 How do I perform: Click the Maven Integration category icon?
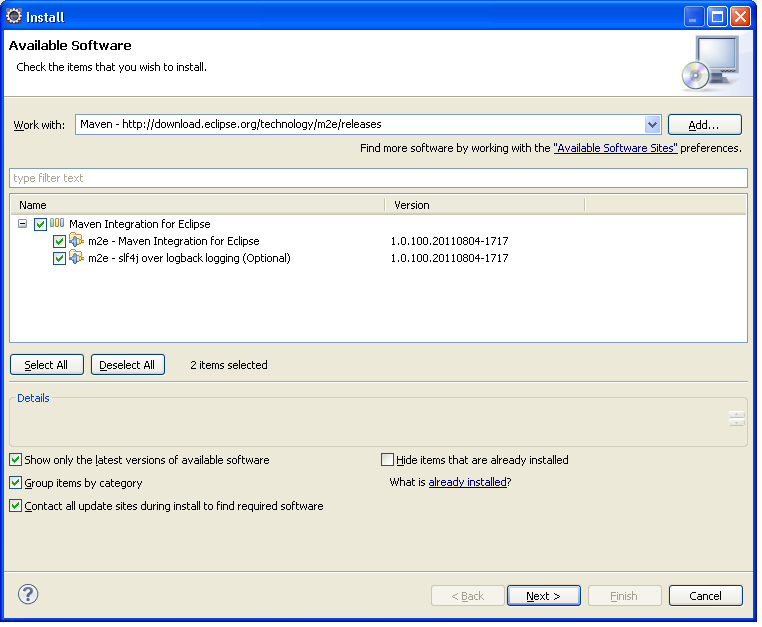(57, 223)
